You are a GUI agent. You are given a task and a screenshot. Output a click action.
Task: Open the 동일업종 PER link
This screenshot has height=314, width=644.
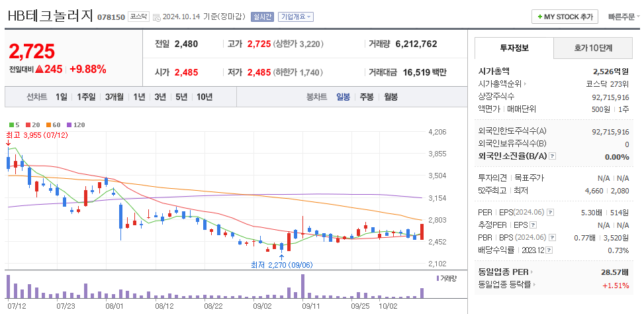pyautogui.click(x=504, y=272)
